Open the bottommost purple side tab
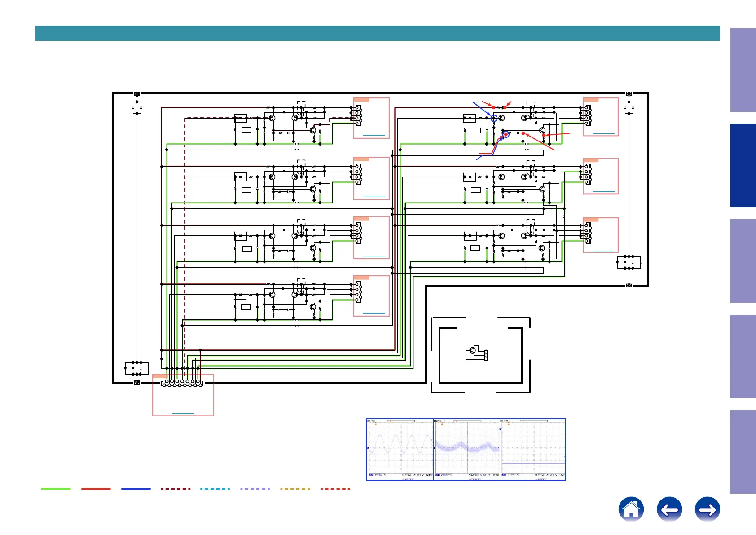Viewport: 756px width, 535px height. [743, 452]
